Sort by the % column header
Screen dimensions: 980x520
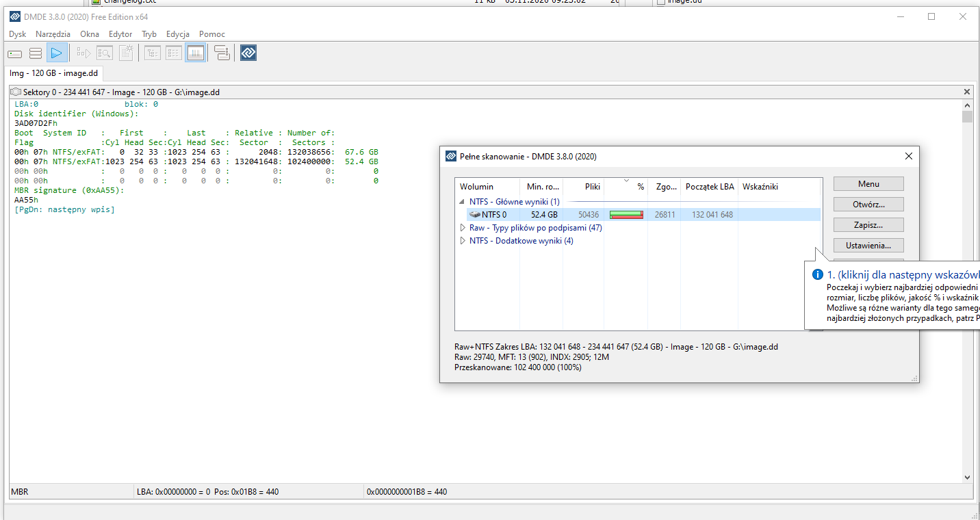pos(626,187)
